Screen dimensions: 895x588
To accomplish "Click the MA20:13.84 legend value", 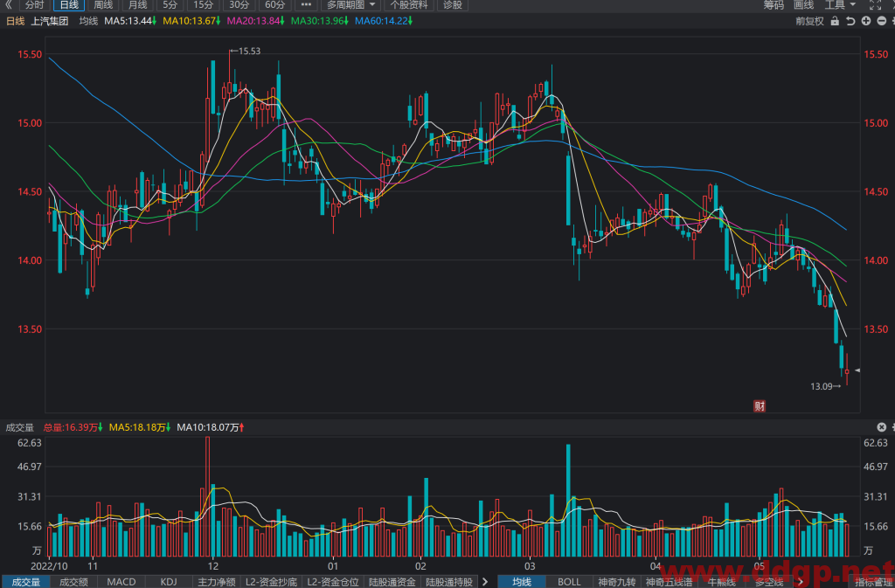I will point(256,21).
